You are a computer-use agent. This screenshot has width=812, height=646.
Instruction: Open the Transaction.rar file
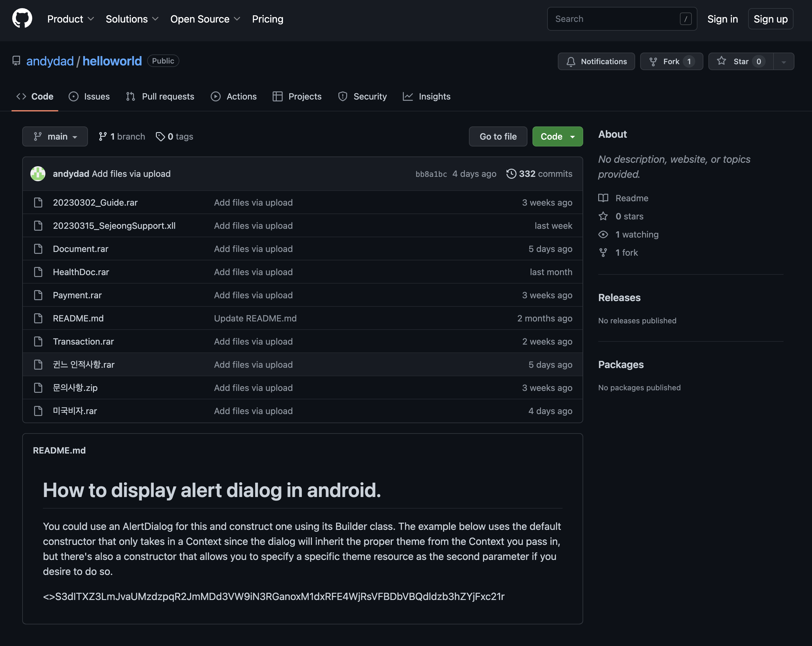(x=83, y=342)
